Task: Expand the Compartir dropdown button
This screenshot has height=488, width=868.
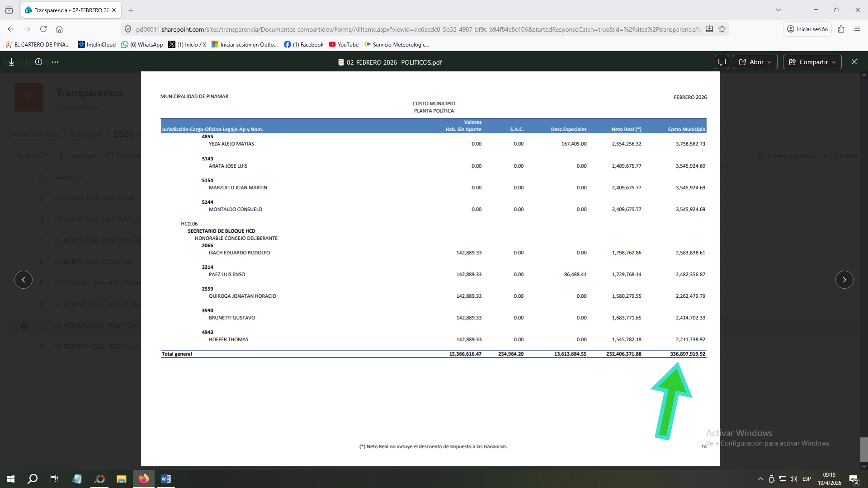Action: point(812,62)
